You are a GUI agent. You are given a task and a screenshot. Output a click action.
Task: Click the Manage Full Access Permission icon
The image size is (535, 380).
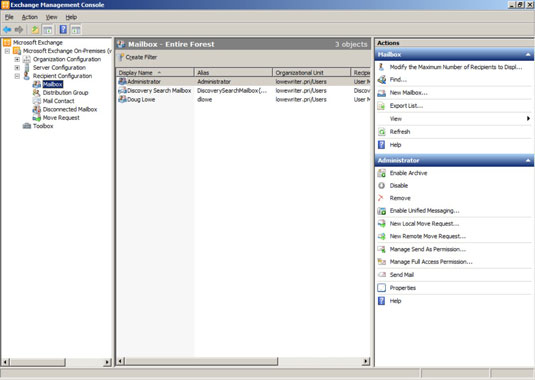381,262
